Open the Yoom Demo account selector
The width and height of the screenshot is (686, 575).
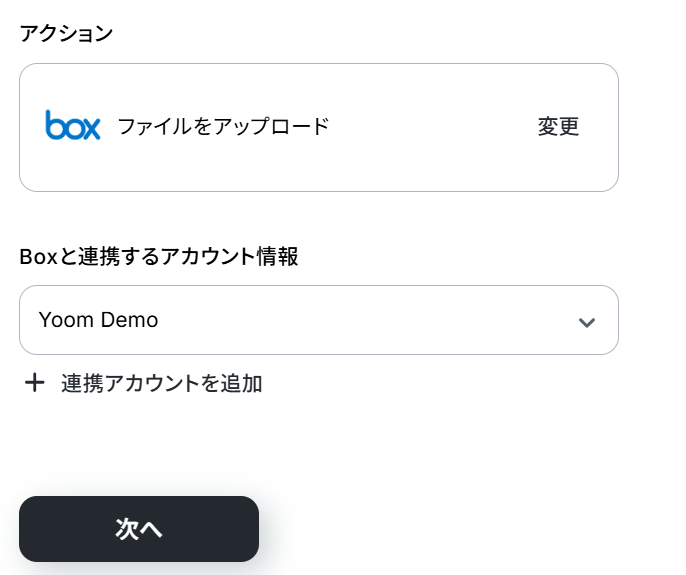point(318,320)
